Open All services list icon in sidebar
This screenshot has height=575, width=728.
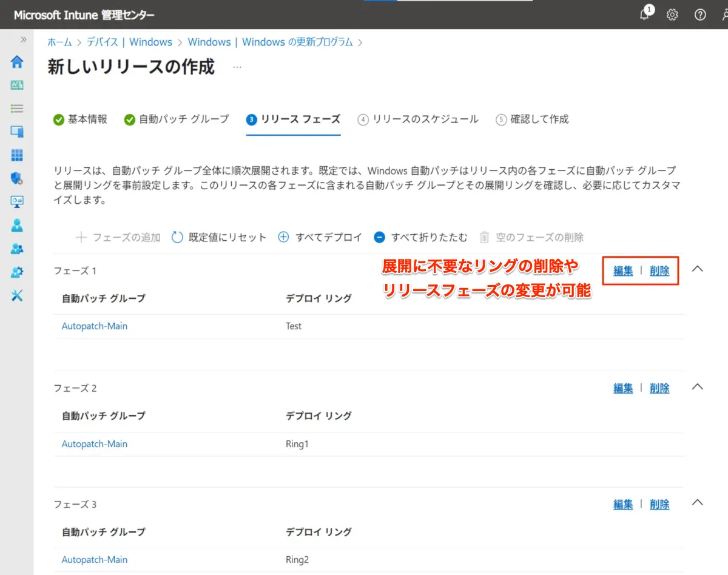(x=17, y=109)
